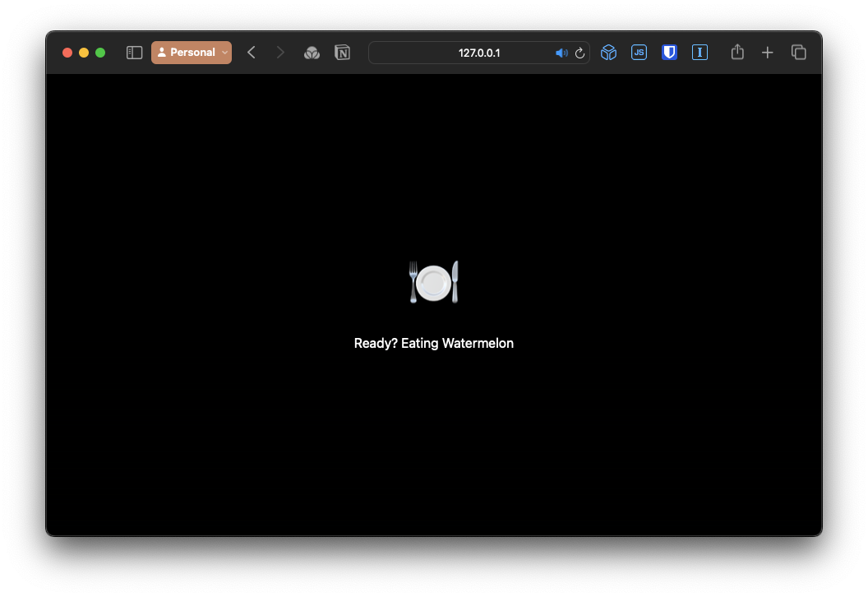The height and width of the screenshot is (597, 868).
Task: Go forward to the next page
Action: pos(280,53)
